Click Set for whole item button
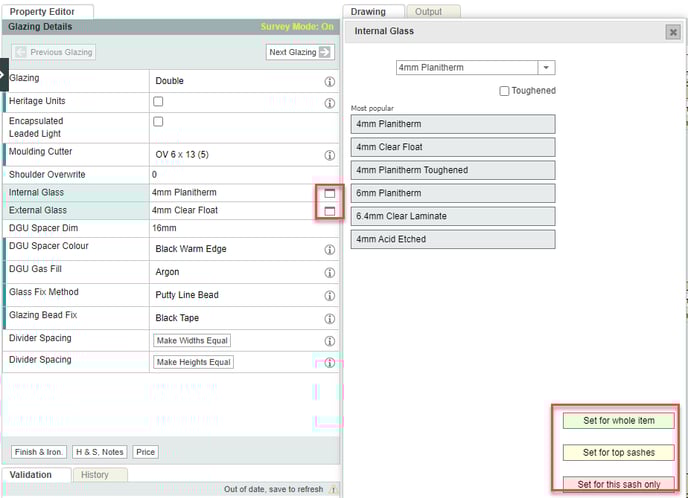Screen dimensions: 688x498 [x=617, y=421]
